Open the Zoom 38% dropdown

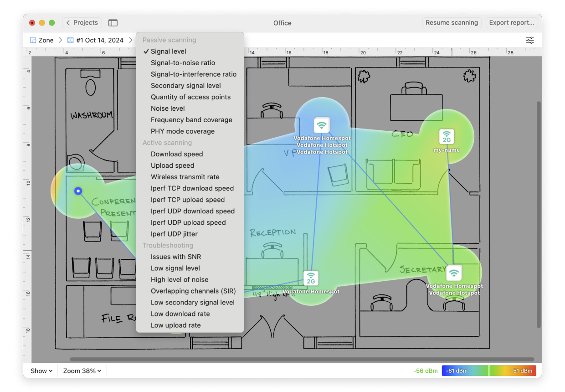82,371
